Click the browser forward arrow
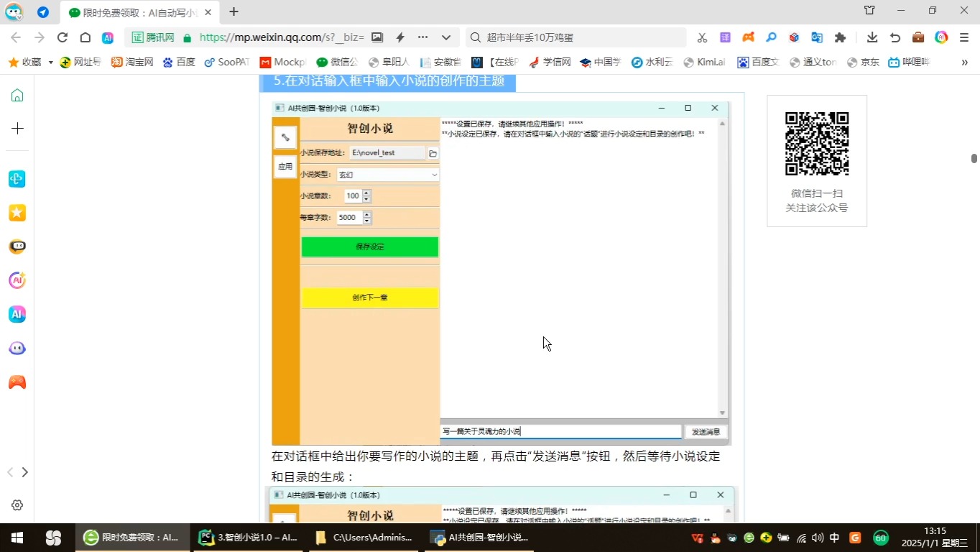The image size is (980, 552). [x=40, y=37]
